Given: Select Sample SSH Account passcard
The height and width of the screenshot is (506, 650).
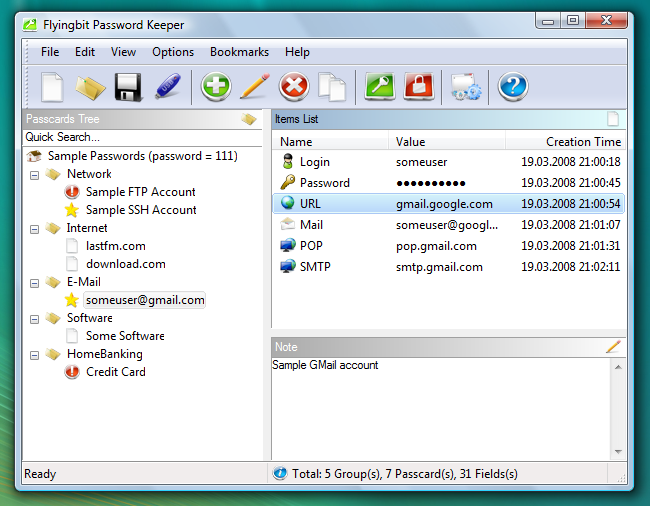Looking at the screenshot, I should (x=141, y=210).
